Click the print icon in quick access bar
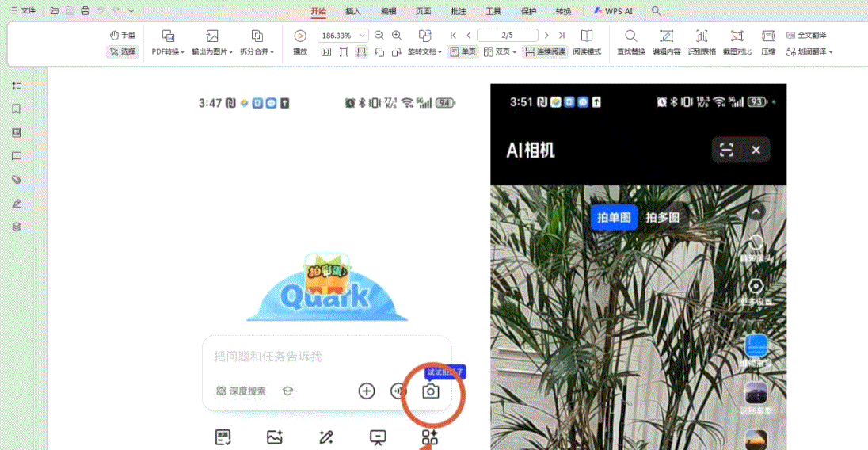Screen dimensions: 868x450 coord(86,11)
